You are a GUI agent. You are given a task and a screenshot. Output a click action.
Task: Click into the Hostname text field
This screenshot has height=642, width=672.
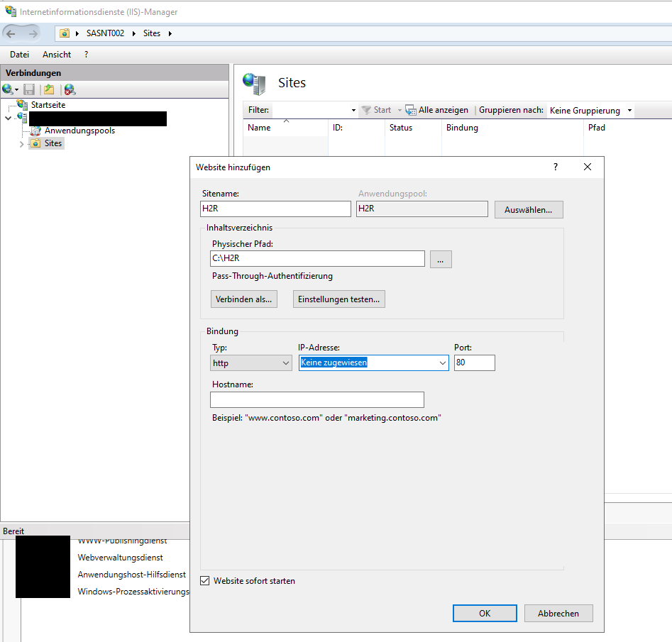click(x=317, y=400)
